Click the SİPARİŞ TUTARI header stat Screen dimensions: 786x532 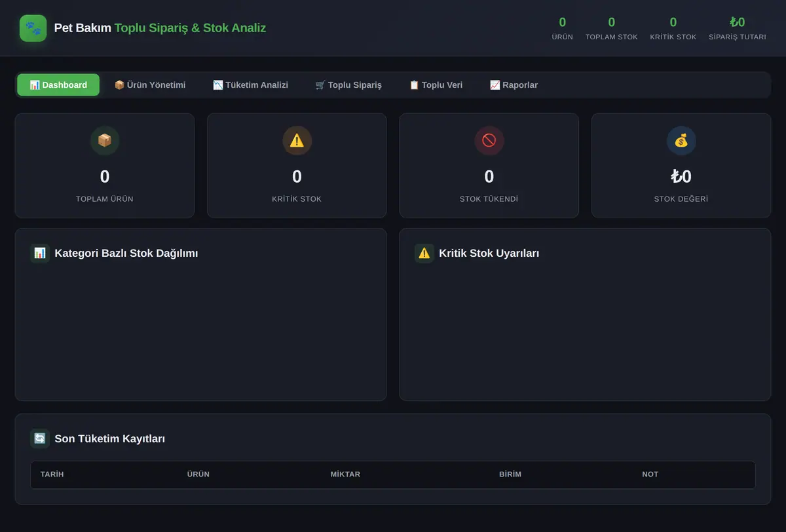tap(738, 28)
